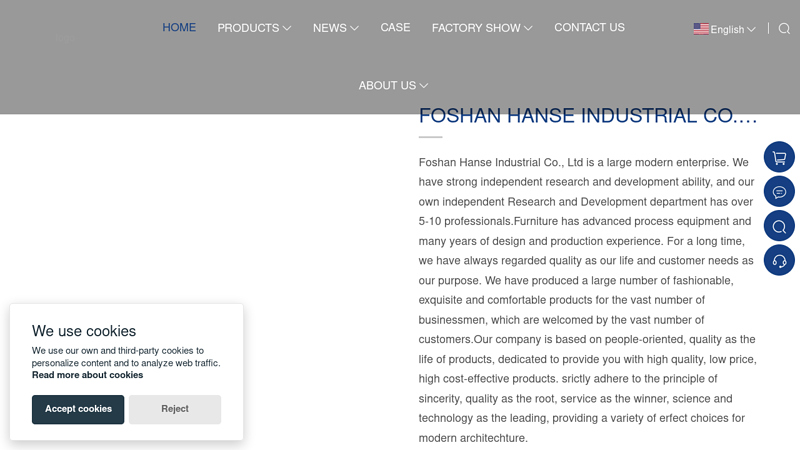Click the FOSHAN HANSE INDUSTRIAL CO. heading
The image size is (800, 450).
tap(588, 116)
